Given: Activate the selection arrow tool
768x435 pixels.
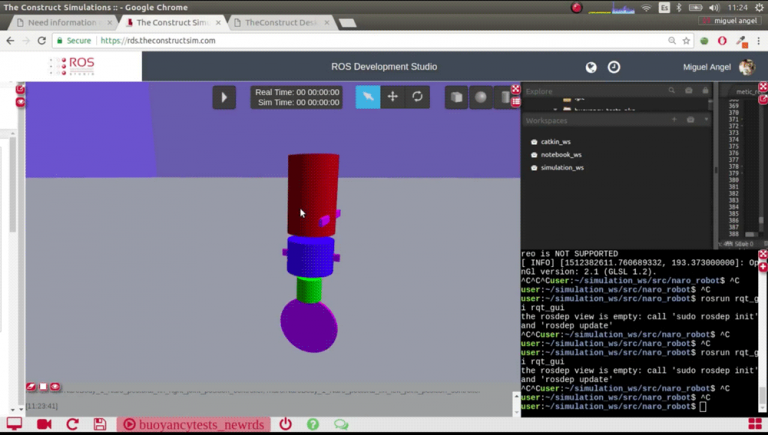Looking at the screenshot, I should click(367, 97).
